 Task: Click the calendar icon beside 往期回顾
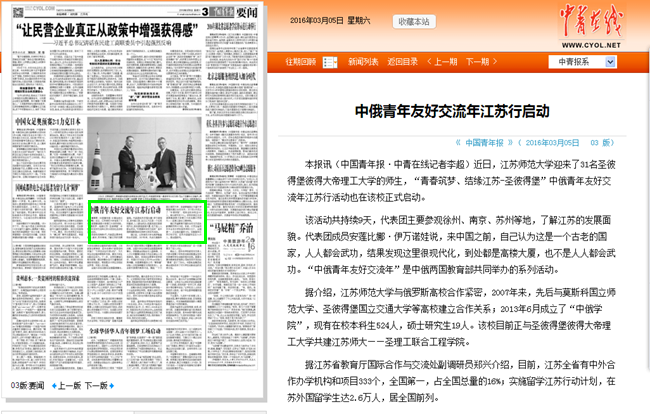click(x=325, y=62)
